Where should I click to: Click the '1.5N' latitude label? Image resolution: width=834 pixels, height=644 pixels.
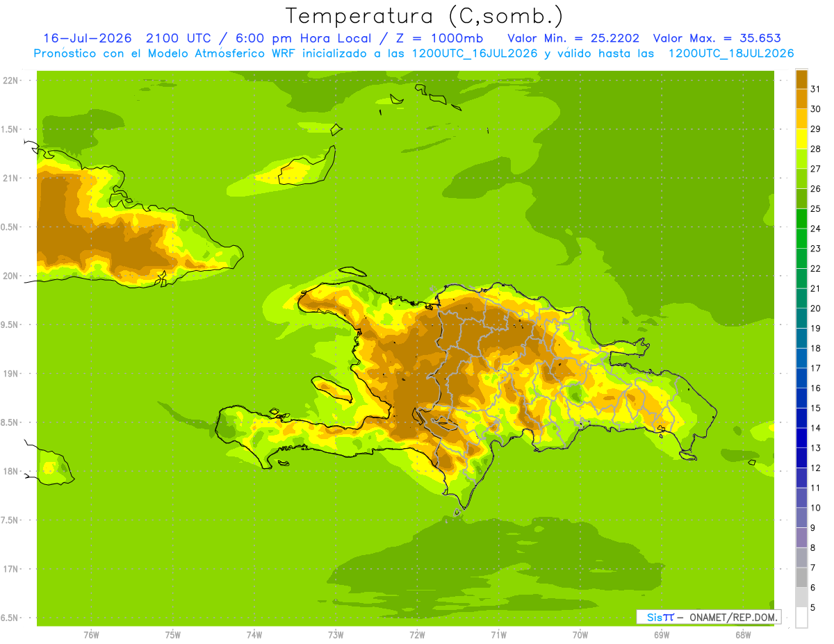pyautogui.click(x=10, y=129)
